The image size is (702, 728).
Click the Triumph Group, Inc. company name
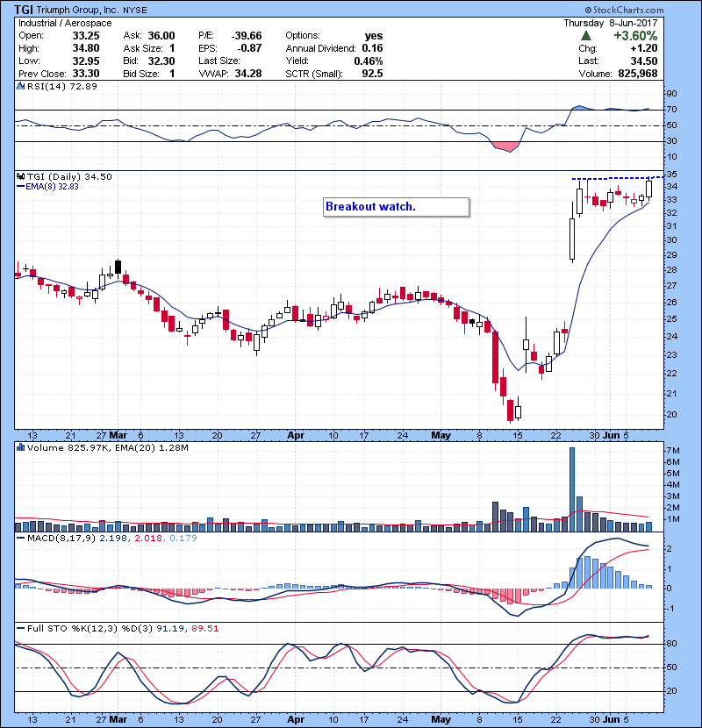coord(77,11)
